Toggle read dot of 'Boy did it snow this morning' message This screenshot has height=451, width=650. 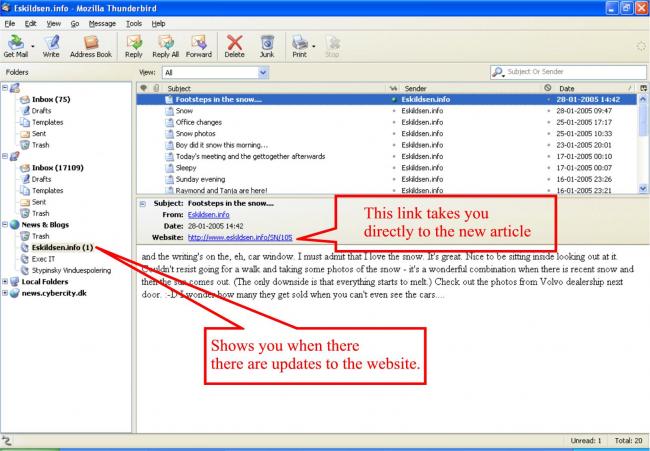point(394,145)
